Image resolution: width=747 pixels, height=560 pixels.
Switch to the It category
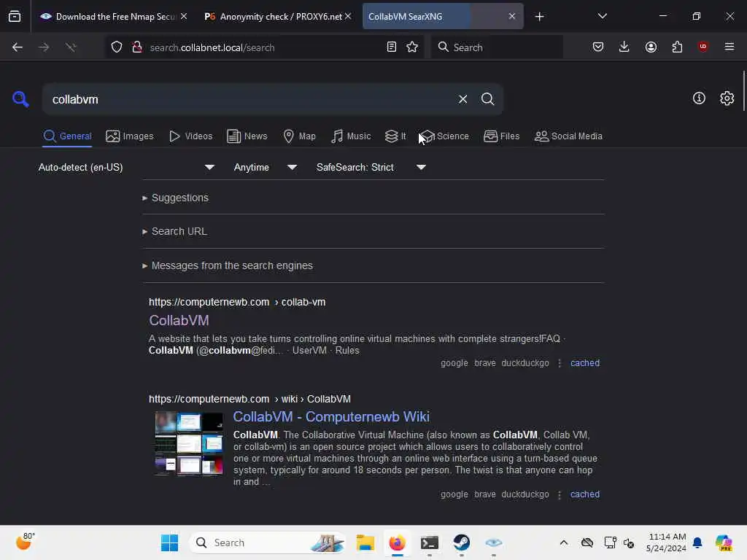click(x=395, y=136)
